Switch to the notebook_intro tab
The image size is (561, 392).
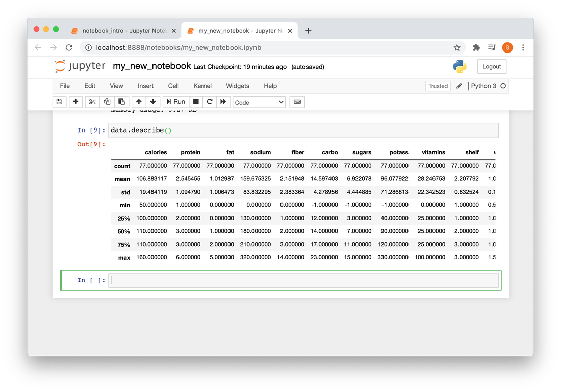[122, 30]
